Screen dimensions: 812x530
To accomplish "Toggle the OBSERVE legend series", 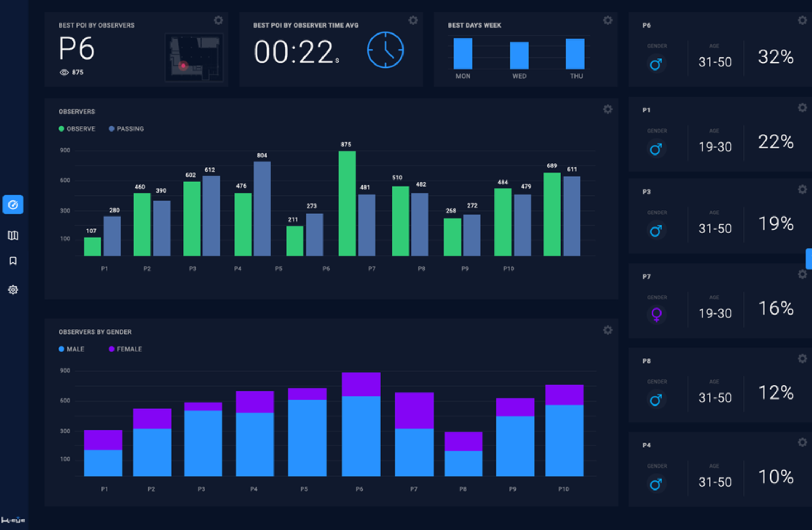I will pos(77,129).
